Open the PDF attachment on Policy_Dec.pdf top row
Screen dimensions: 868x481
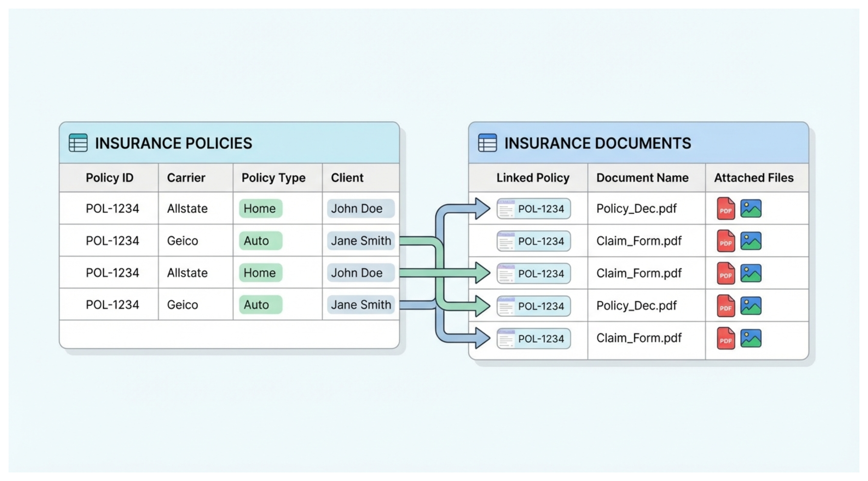[x=726, y=208]
